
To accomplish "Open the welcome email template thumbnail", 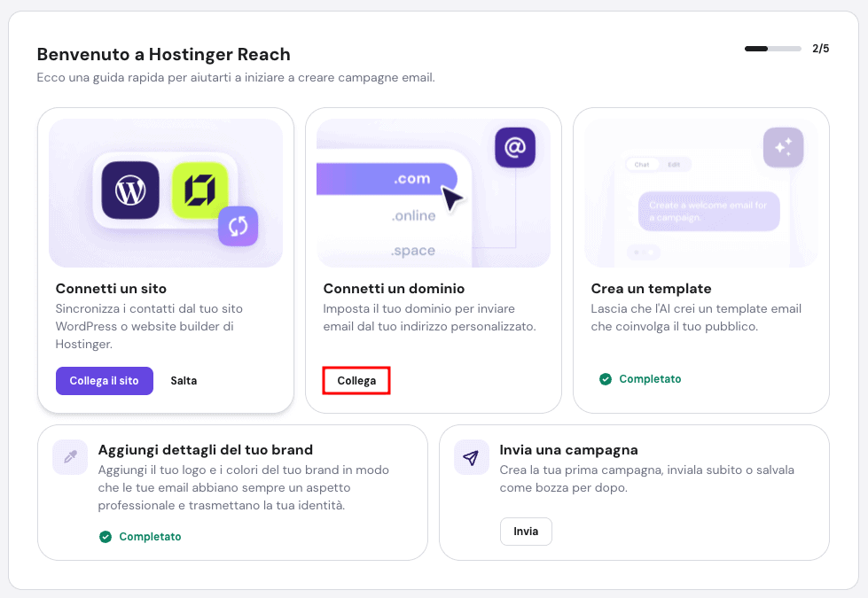I will point(708,212).
